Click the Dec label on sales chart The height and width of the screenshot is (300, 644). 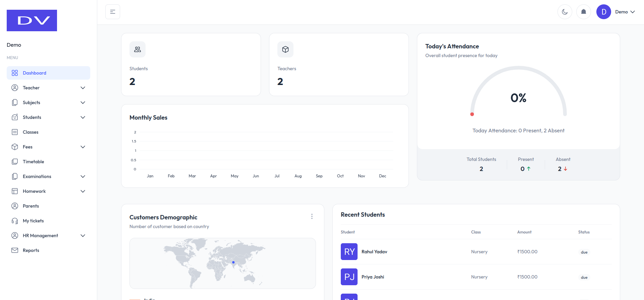pyautogui.click(x=382, y=176)
